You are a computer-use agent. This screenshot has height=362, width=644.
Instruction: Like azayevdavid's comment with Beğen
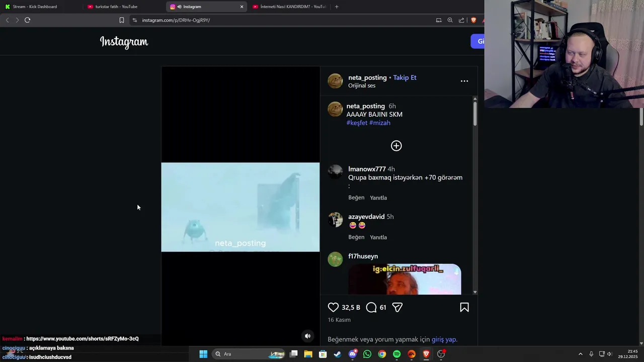pos(356,237)
